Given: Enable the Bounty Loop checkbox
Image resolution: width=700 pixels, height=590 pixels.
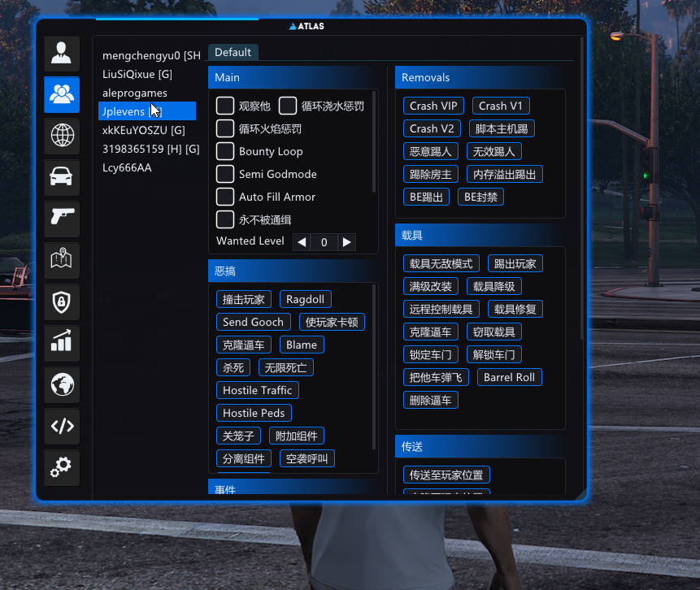Looking at the screenshot, I should tap(225, 151).
